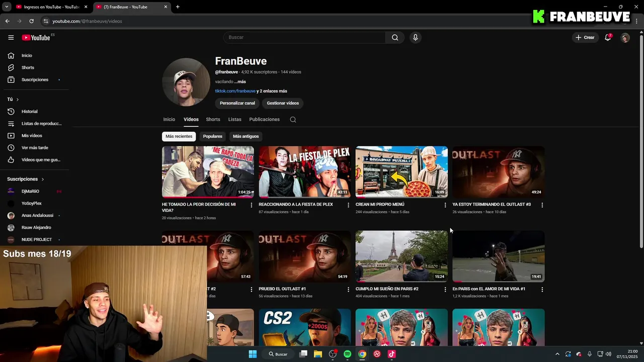Image resolution: width=644 pixels, height=362 pixels.
Task: Open Suscripciones in the sidebar
Action: 34,79
